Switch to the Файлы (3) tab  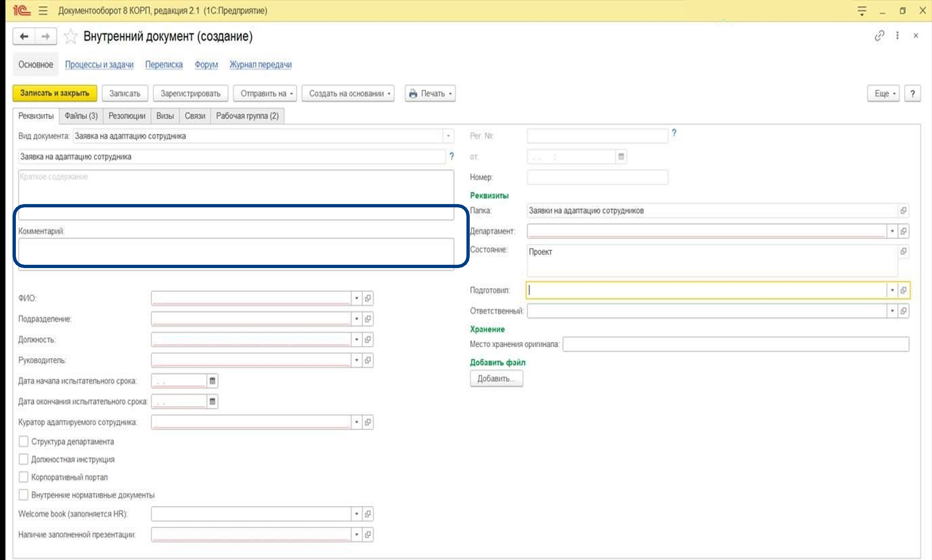point(81,116)
